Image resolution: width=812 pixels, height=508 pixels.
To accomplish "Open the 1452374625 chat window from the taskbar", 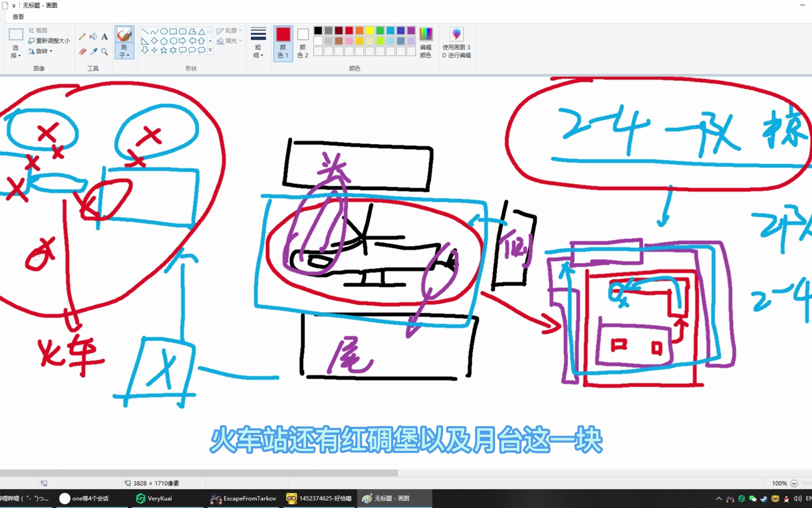I will click(319, 498).
